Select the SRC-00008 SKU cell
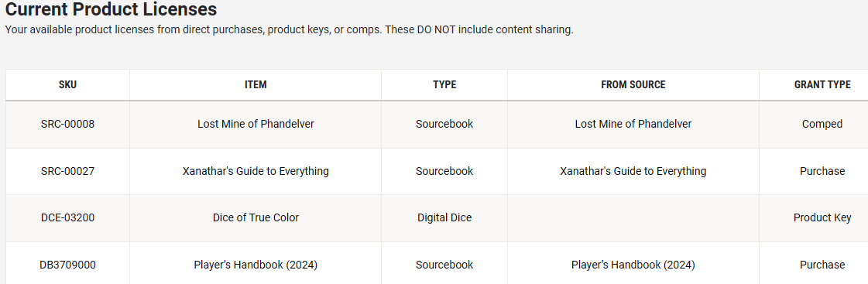868x284 pixels. pyautogui.click(x=67, y=124)
